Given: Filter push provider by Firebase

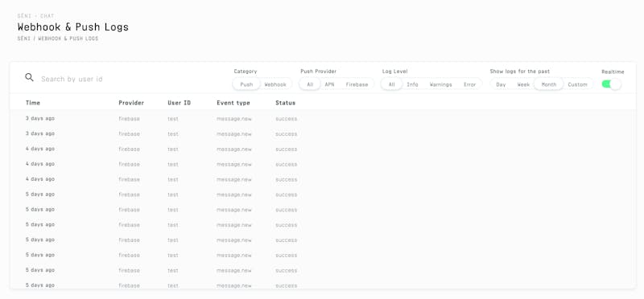Looking at the screenshot, I should pos(357,84).
